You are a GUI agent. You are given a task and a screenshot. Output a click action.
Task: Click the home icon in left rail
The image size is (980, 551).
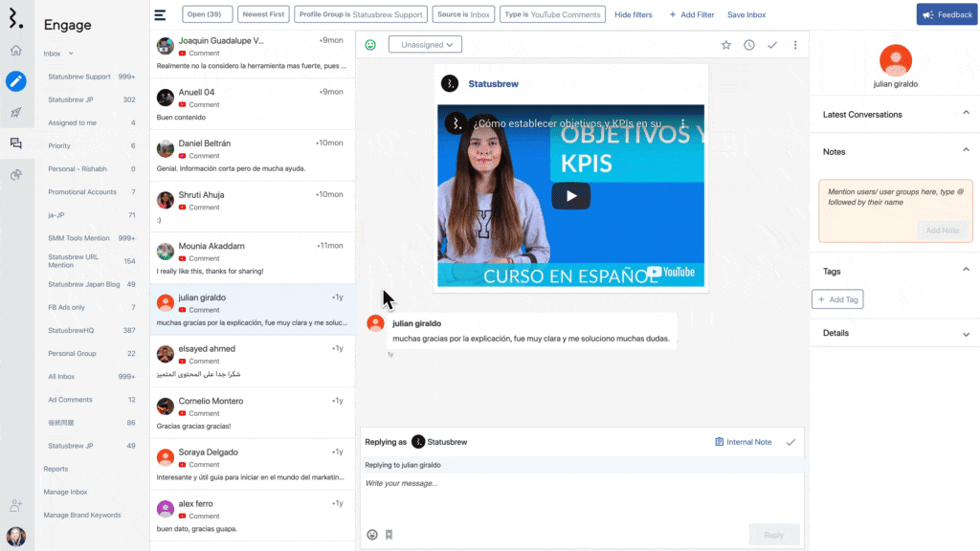click(16, 51)
